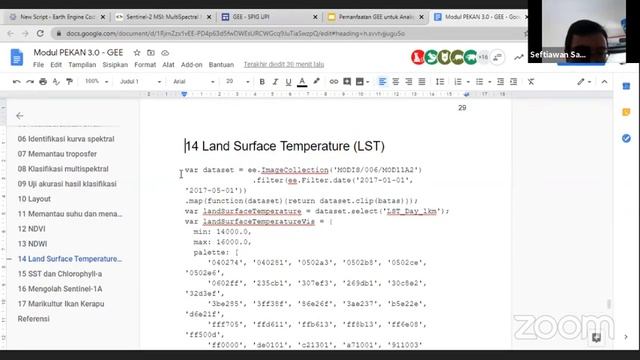Click the insert image icon

coord(360,82)
